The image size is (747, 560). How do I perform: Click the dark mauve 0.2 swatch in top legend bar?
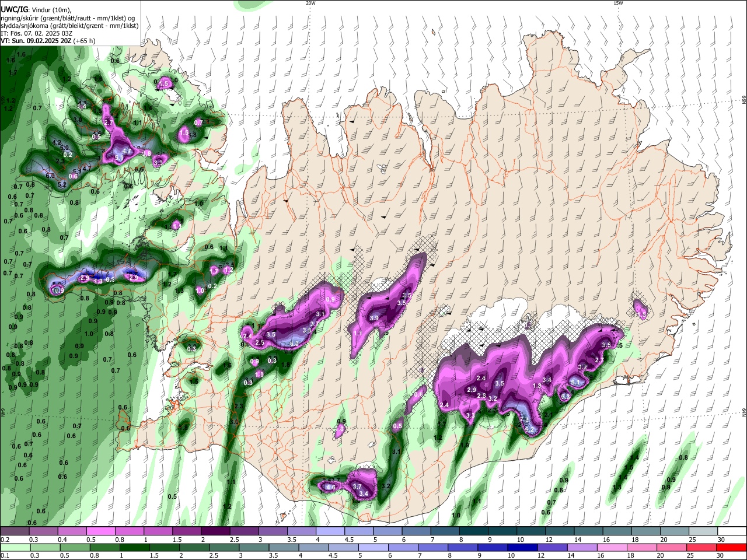[x=14, y=531]
